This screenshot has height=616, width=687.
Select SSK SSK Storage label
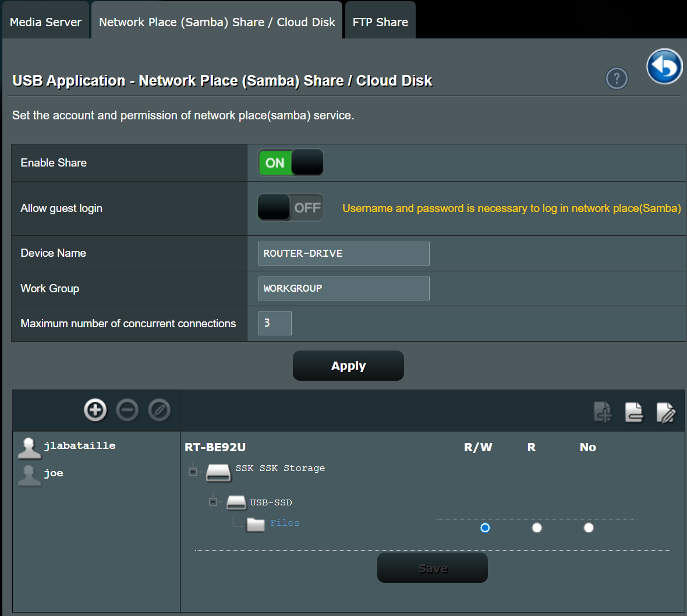point(281,468)
